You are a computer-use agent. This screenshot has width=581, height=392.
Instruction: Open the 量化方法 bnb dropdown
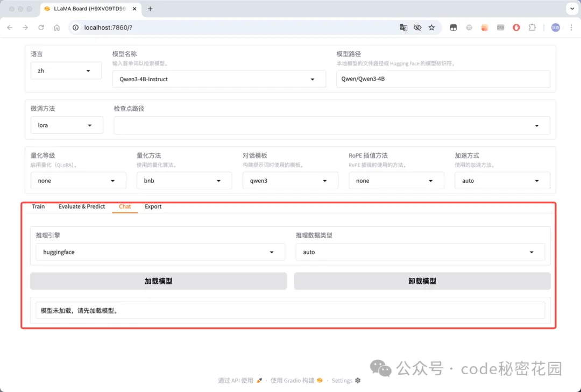184,181
